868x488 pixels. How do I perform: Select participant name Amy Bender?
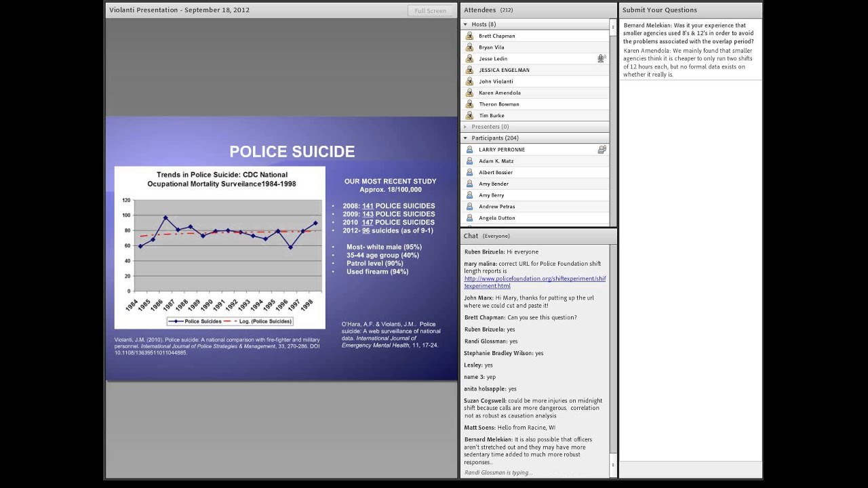(x=494, y=184)
